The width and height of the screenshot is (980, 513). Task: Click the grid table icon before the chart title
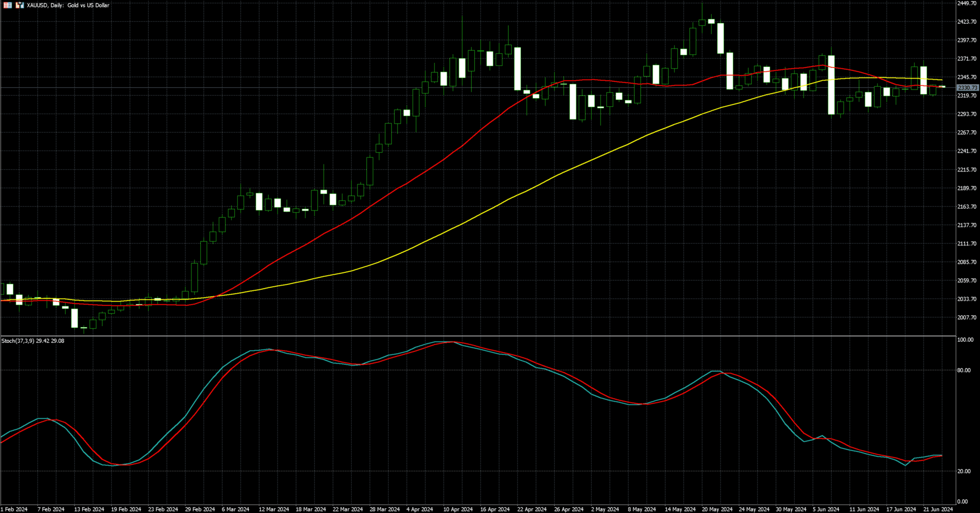8,5
